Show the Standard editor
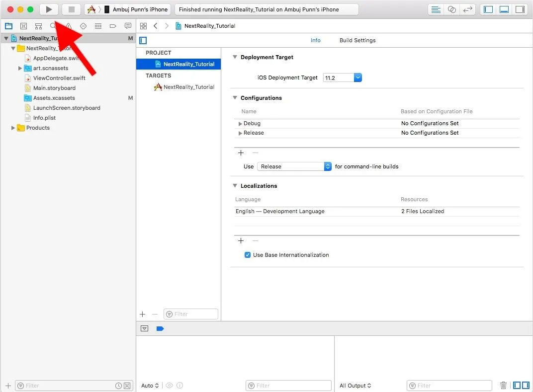This screenshot has width=533, height=392. [x=436, y=9]
